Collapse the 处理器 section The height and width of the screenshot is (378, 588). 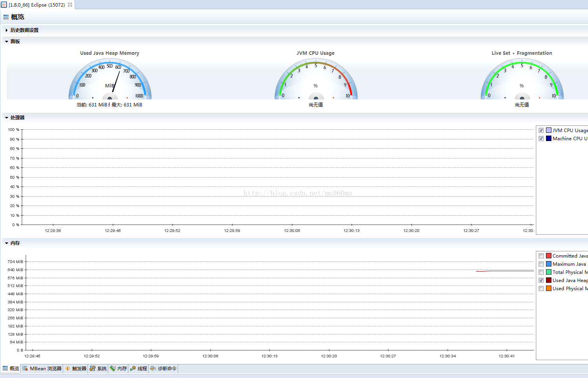click(x=7, y=118)
